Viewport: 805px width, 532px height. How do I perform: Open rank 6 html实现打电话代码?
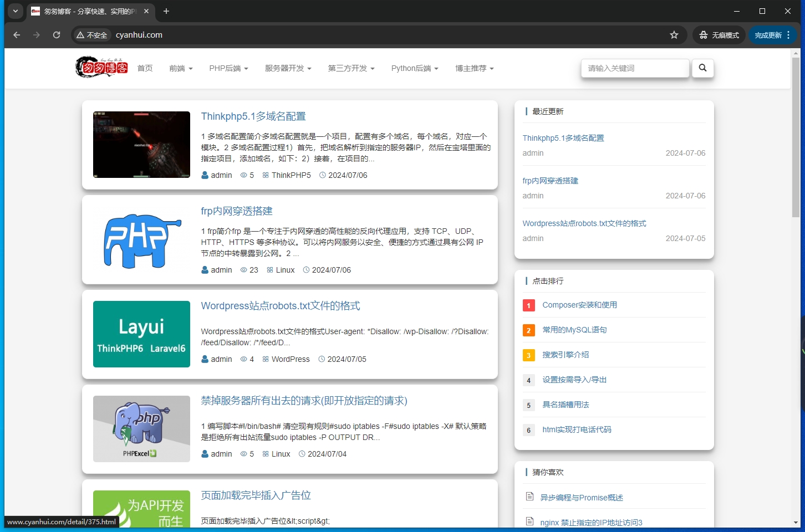click(x=577, y=429)
